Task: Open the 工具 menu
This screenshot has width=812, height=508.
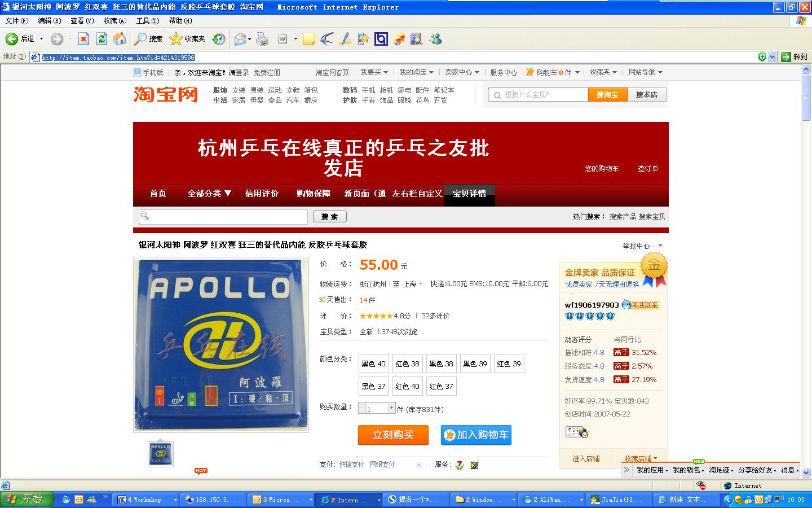Action: (x=148, y=21)
